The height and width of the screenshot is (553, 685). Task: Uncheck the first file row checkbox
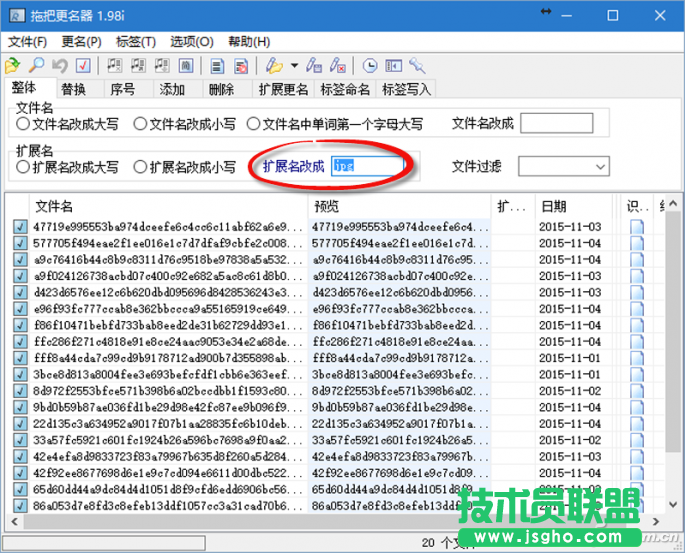tap(20, 227)
